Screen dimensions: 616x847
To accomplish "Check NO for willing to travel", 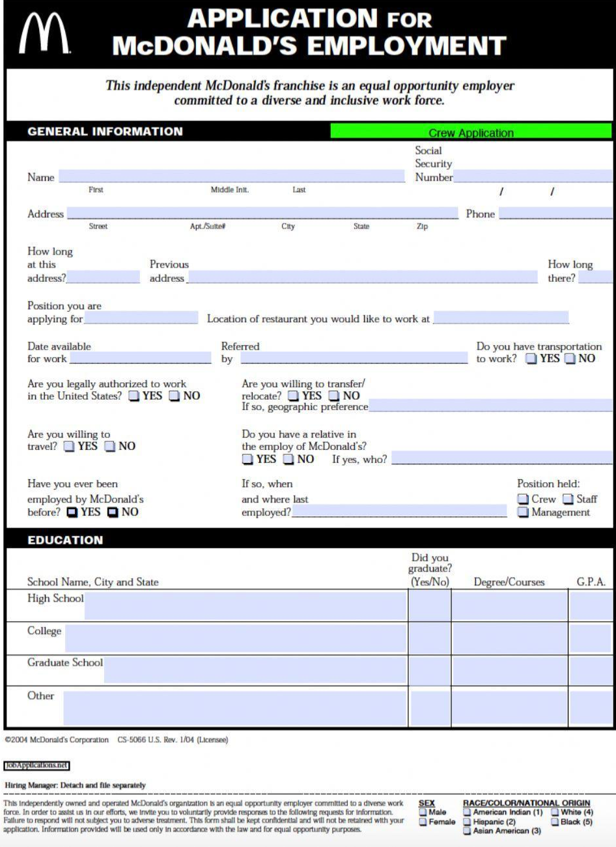I will (109, 447).
